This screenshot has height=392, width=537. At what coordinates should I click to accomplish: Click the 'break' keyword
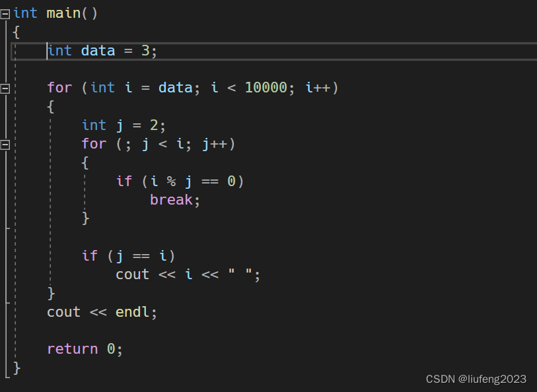click(171, 199)
